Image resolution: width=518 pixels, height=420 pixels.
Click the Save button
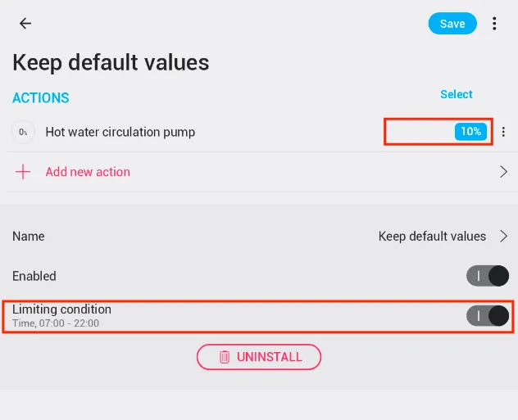[452, 24]
